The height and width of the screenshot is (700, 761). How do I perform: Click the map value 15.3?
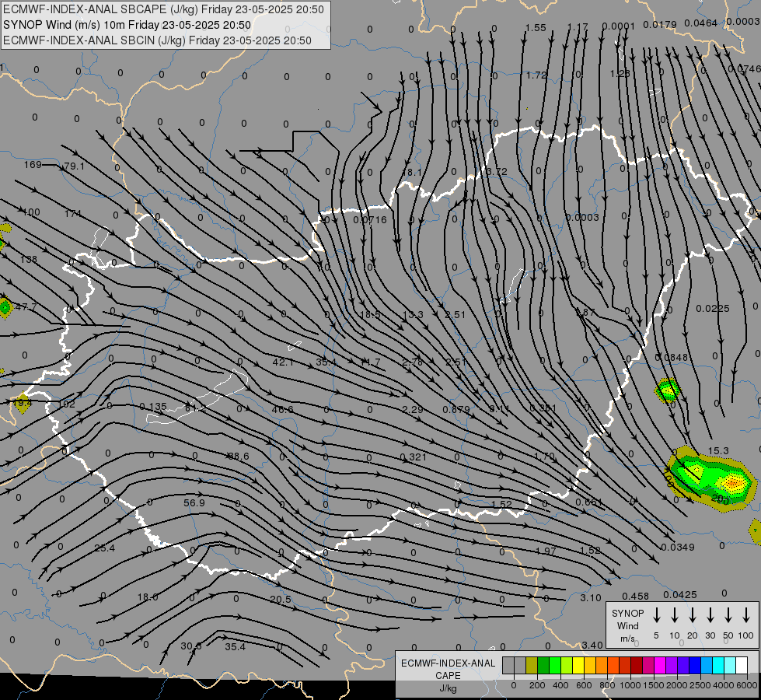[x=718, y=451]
